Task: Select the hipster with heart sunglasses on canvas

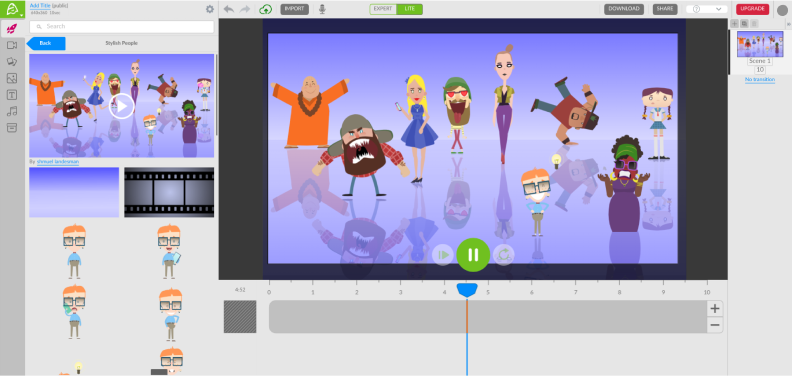Action: pyautogui.click(x=458, y=115)
